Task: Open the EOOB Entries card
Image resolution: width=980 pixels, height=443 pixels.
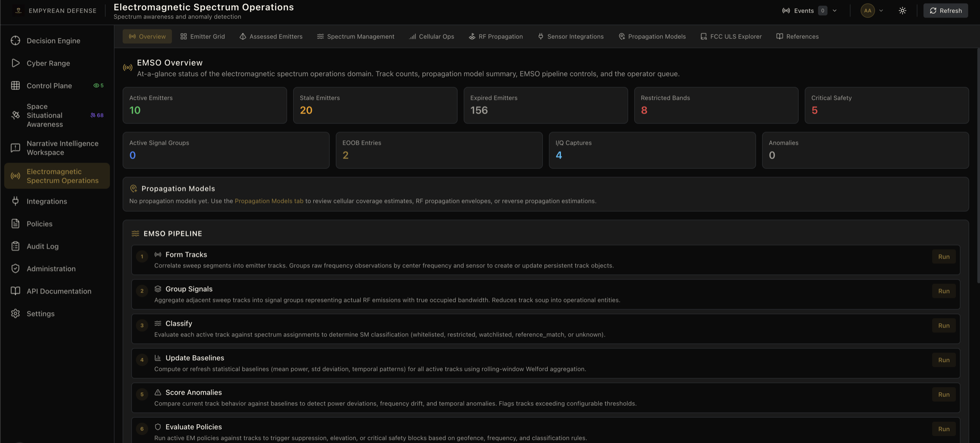Action: click(x=439, y=150)
